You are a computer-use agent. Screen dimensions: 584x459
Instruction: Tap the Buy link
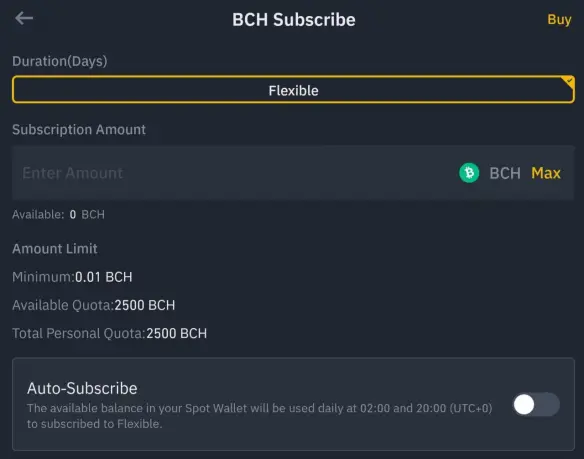(x=559, y=19)
